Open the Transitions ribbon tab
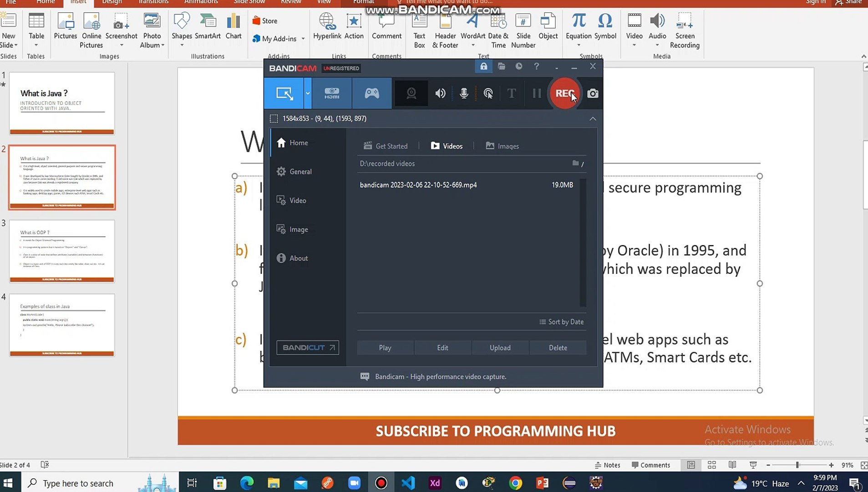Viewport: 868px width, 492px height. (153, 2)
